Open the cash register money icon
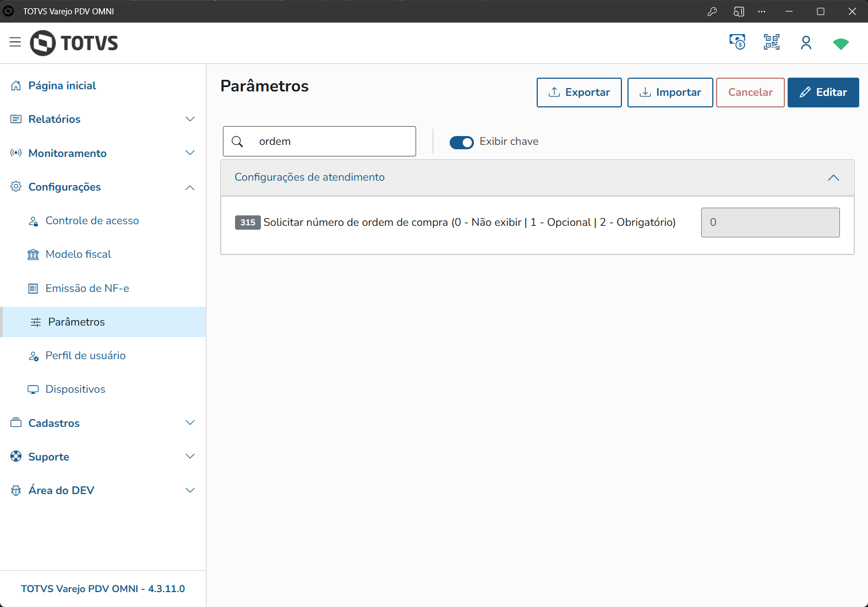868x607 pixels. tap(738, 42)
